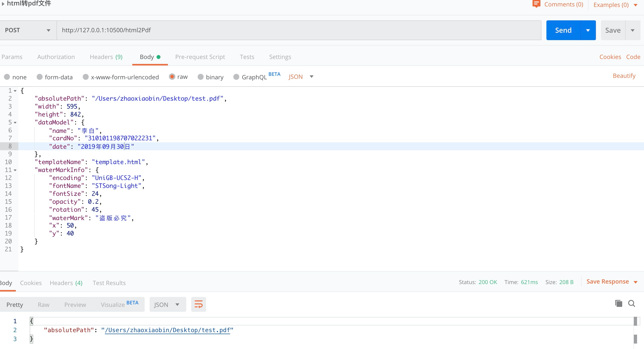Click the Code link
The image size is (644, 349).
(633, 57)
